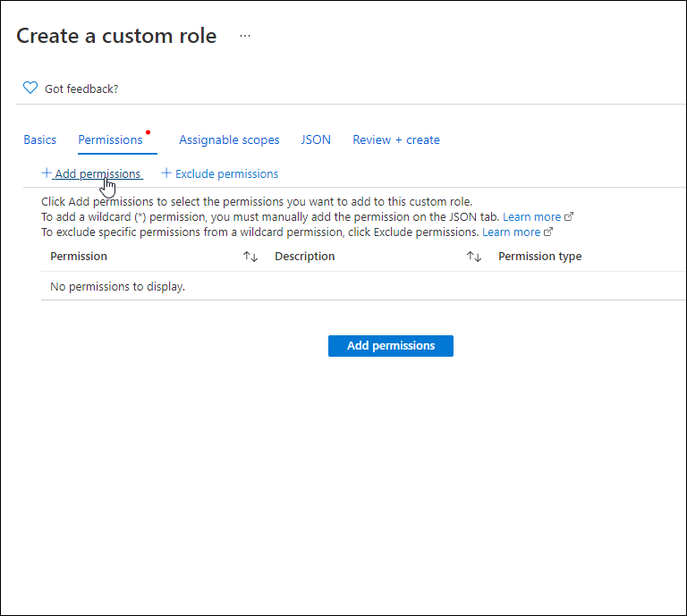Click external link icon on wildcard permission line
Viewport: 687px width, 616px height.
coord(569,217)
